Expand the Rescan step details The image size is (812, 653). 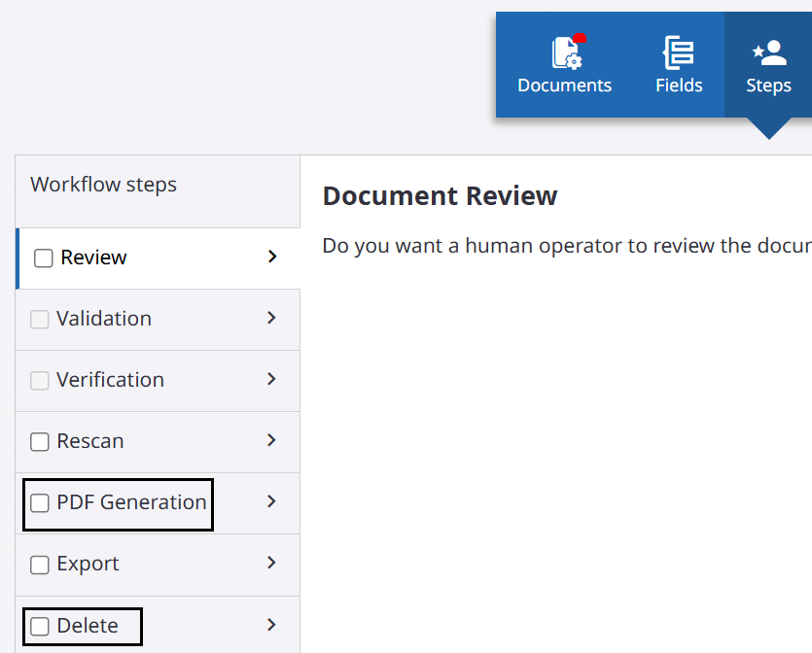[271, 441]
